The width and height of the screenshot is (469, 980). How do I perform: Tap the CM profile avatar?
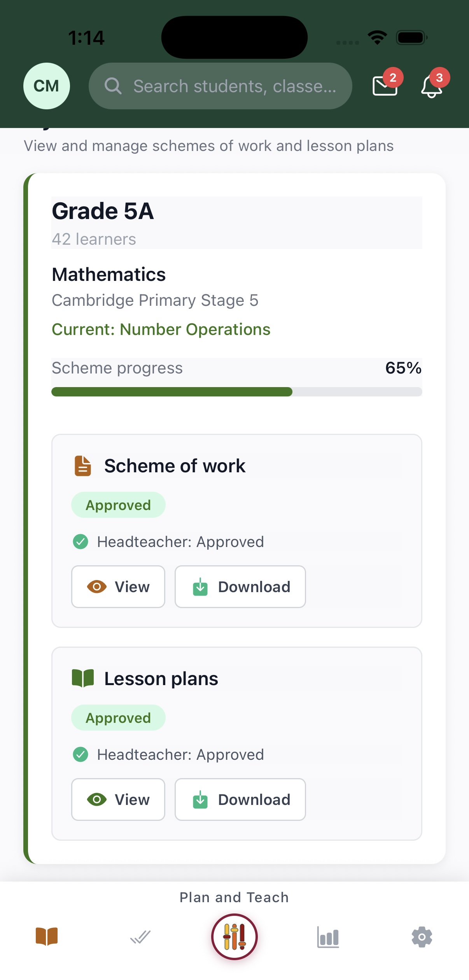pos(47,86)
